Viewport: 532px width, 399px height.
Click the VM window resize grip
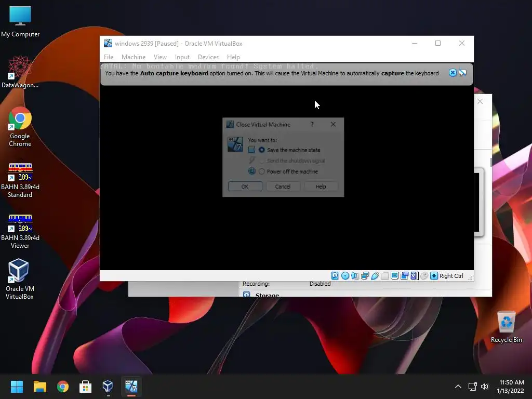[470, 278]
